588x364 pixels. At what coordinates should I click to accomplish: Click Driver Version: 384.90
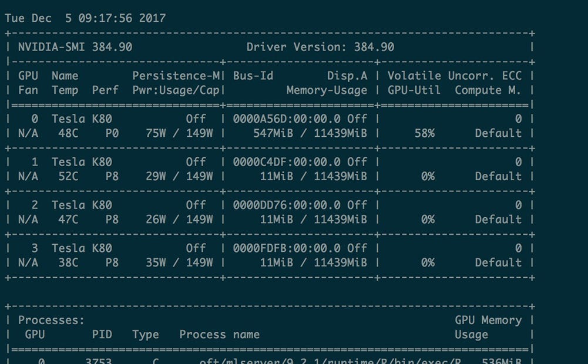320,47
